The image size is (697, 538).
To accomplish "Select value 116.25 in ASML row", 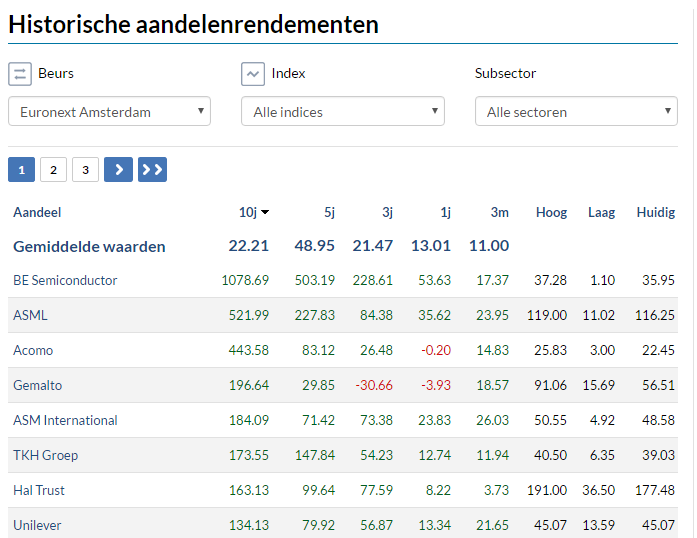I will (655, 315).
